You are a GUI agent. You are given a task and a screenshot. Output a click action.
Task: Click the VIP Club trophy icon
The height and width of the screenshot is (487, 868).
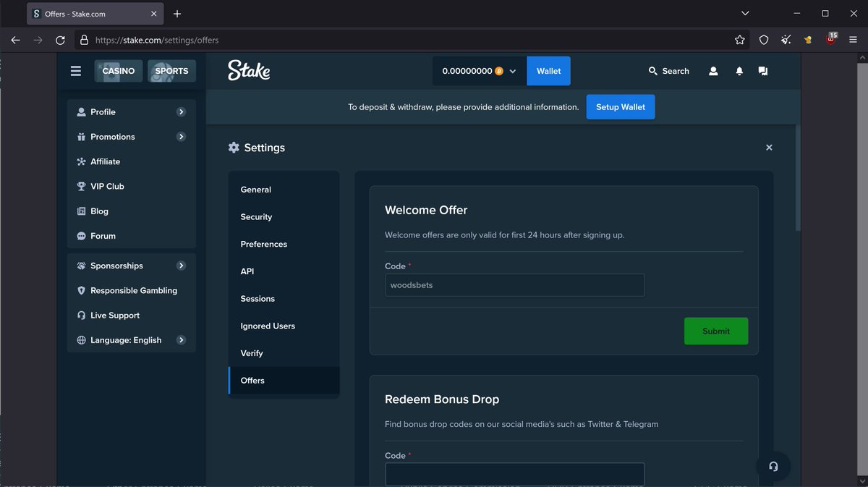pyautogui.click(x=81, y=186)
